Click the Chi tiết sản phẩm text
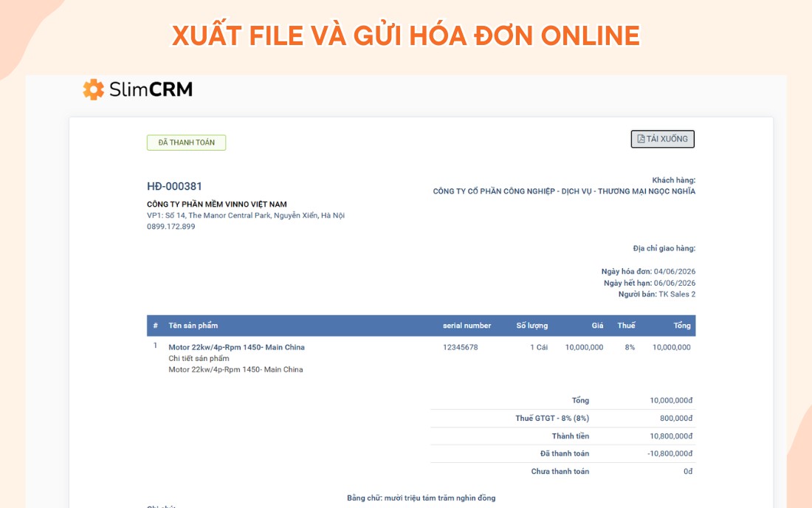Viewport: 812px width, 508px height. coord(199,358)
